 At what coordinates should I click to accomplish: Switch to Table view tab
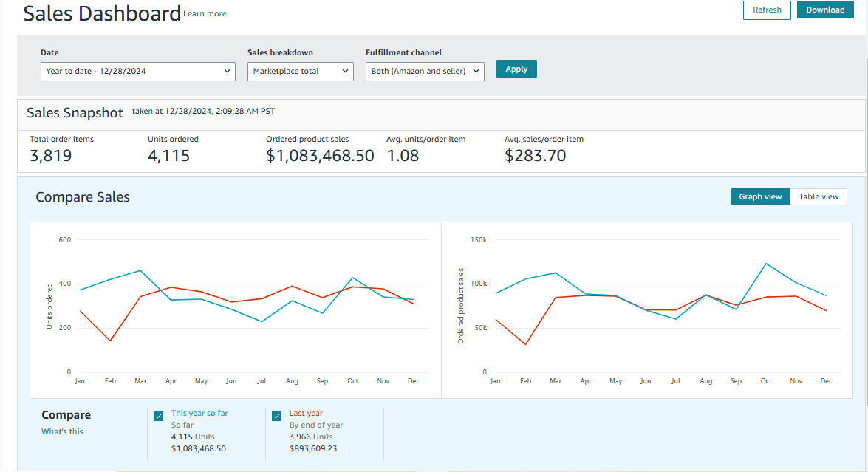(x=819, y=197)
